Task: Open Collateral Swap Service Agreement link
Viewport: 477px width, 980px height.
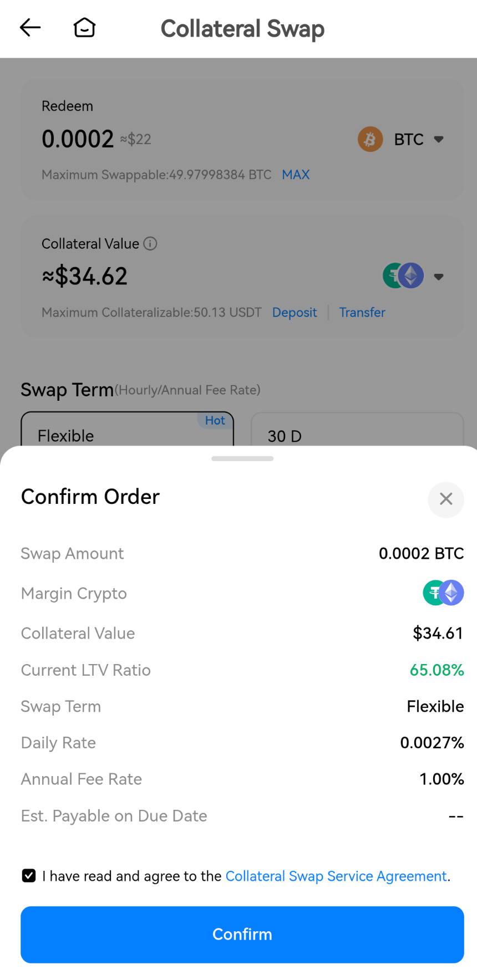Action: (x=336, y=876)
